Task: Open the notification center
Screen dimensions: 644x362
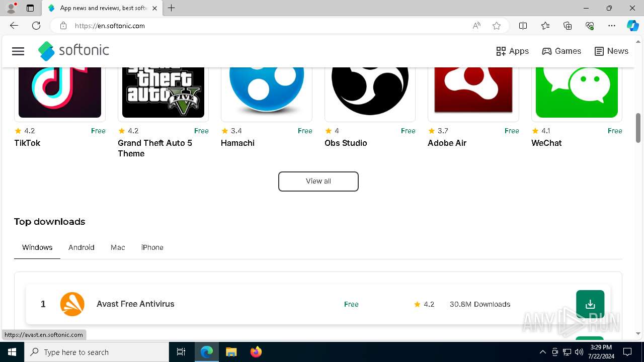Action: pos(627,352)
